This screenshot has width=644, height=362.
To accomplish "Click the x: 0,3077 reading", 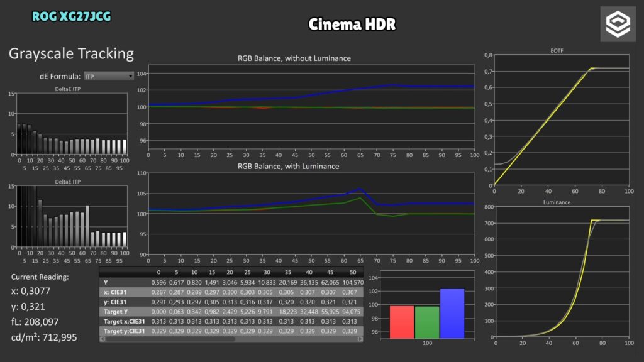I will [30, 291].
